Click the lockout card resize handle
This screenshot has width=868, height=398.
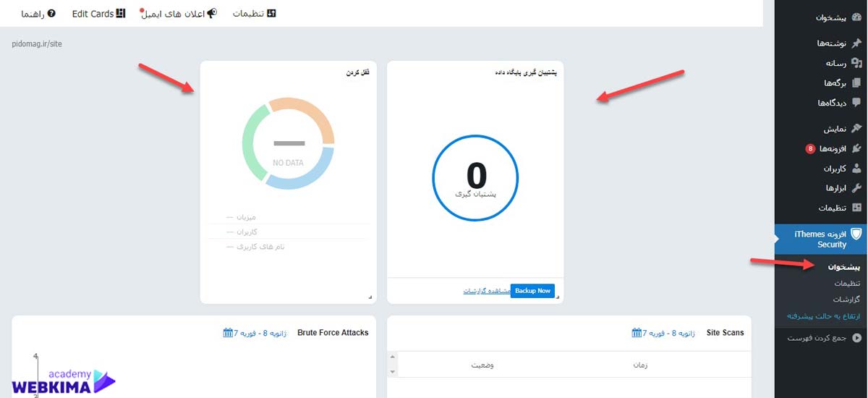[370, 297]
